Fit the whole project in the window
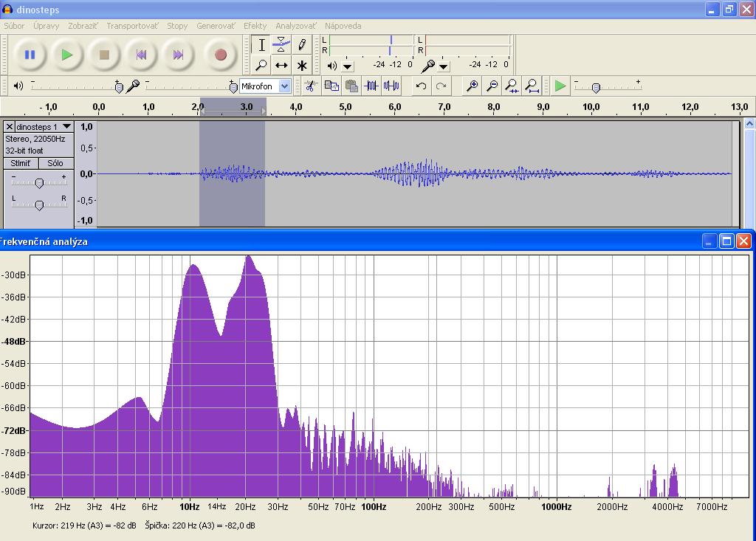 coord(532,86)
